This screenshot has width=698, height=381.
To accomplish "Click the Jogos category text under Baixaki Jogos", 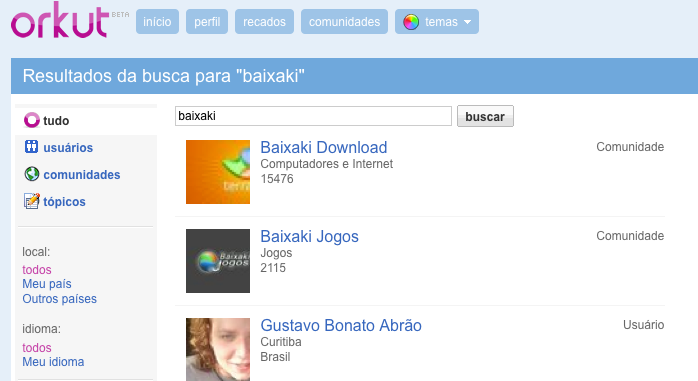I will [x=276, y=253].
